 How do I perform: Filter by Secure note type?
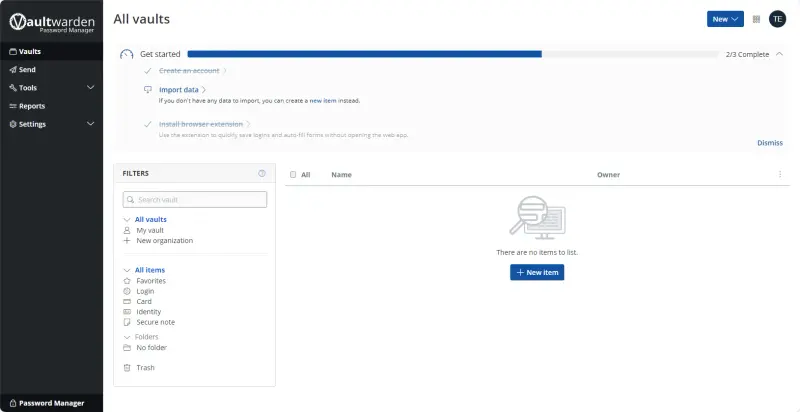(x=155, y=322)
